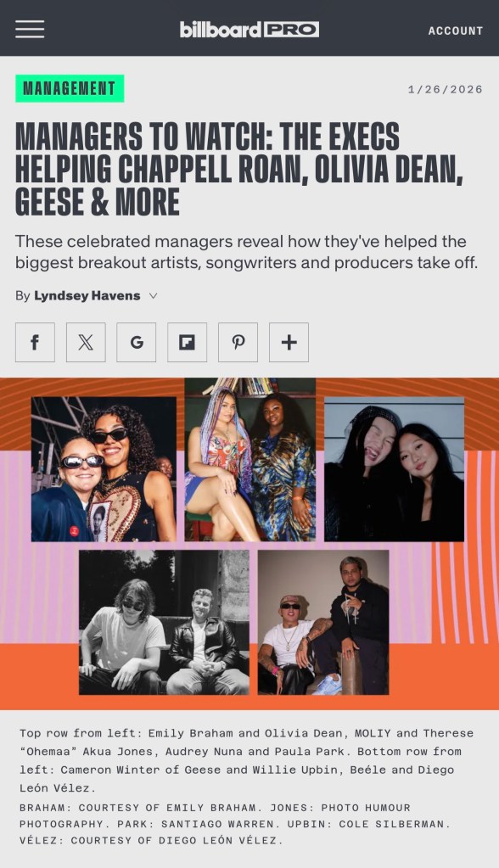499x868 pixels.
Task: Click the Google share icon
Action: [x=137, y=342]
